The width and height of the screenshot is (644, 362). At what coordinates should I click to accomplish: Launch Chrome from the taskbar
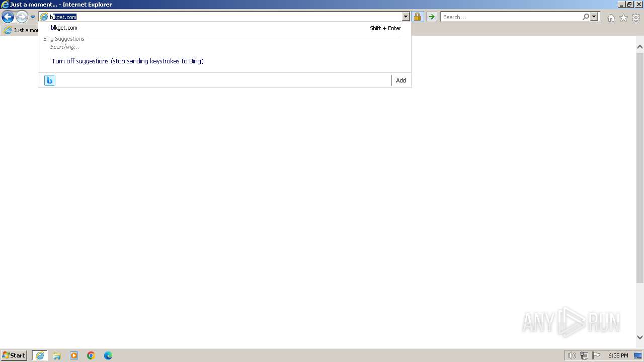click(x=91, y=355)
